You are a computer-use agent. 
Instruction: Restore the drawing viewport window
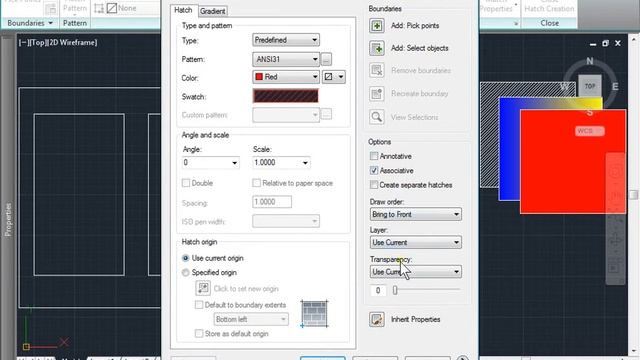point(605,43)
